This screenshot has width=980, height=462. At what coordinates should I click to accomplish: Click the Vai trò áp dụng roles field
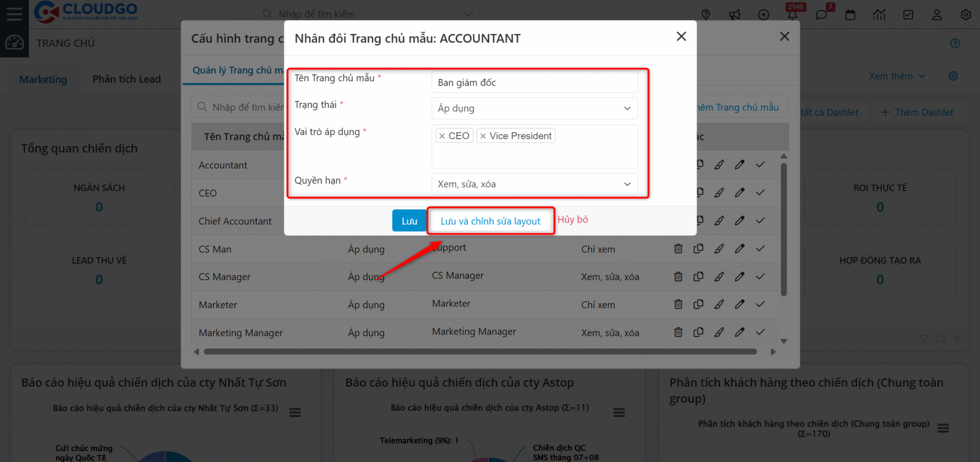pyautogui.click(x=535, y=146)
